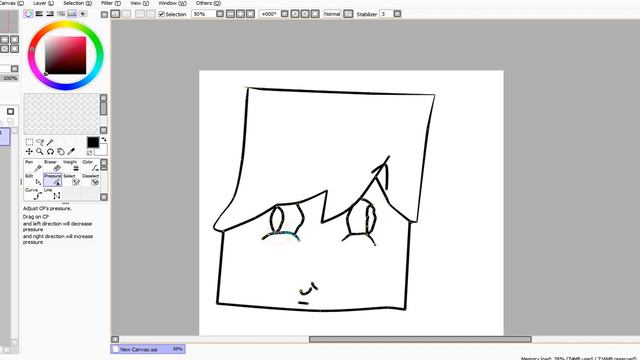
Task: Open the Stabilizer value dropdown
Action: point(397,14)
